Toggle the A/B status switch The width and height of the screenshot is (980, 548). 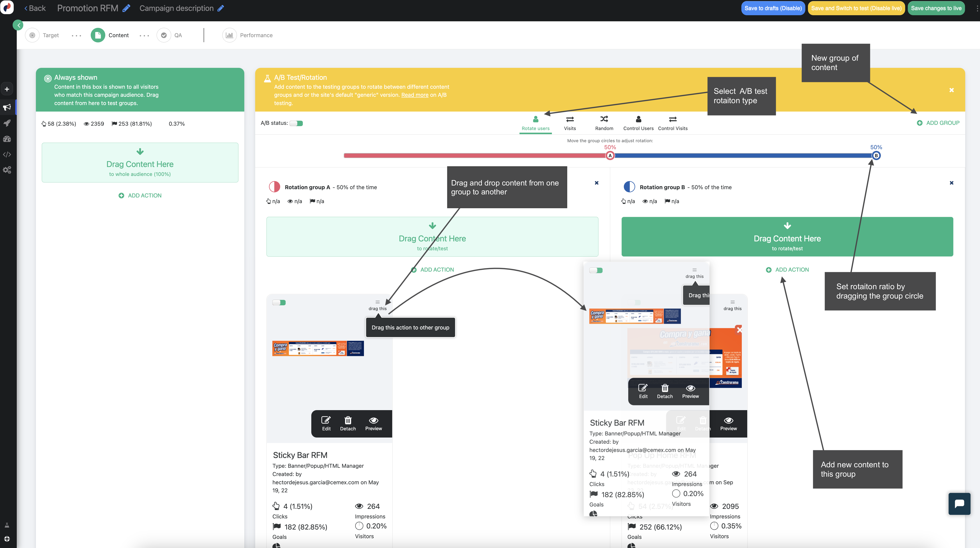click(296, 123)
